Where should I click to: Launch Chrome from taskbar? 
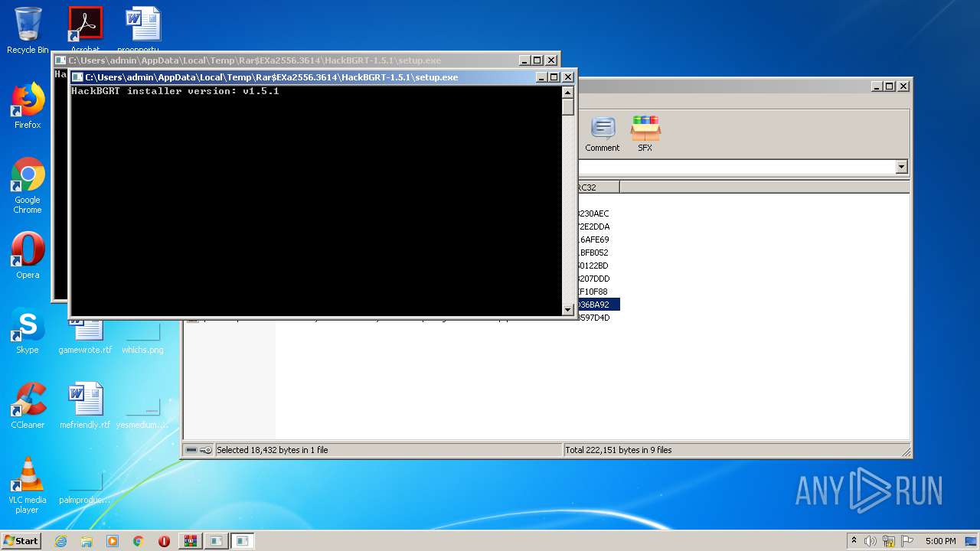(139, 541)
